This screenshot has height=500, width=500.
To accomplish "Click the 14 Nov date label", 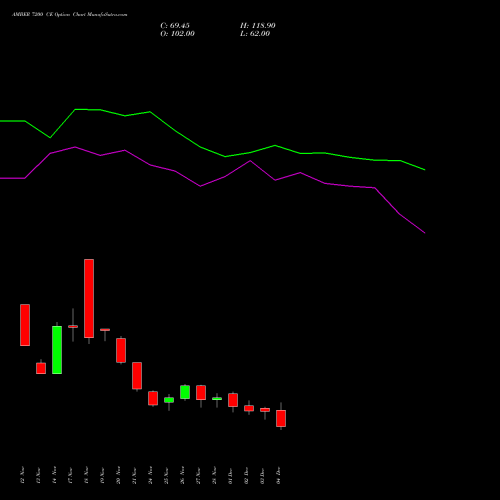I will pos(54,475).
